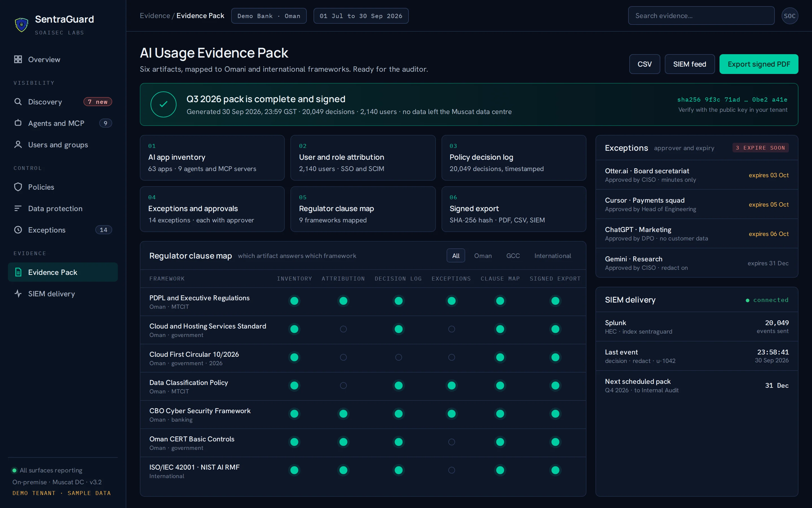Click the Evidence breadcrumb link
This screenshot has width=812, height=508.
tap(155, 16)
